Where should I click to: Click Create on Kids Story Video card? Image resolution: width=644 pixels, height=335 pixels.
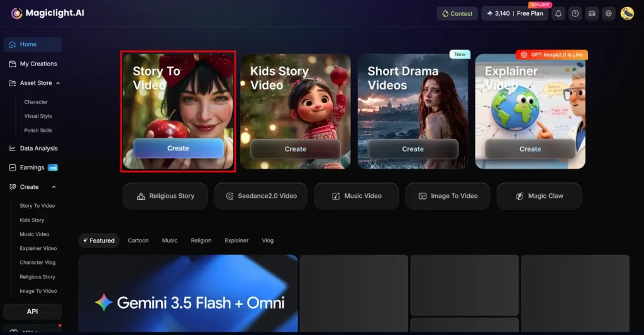pyautogui.click(x=296, y=149)
